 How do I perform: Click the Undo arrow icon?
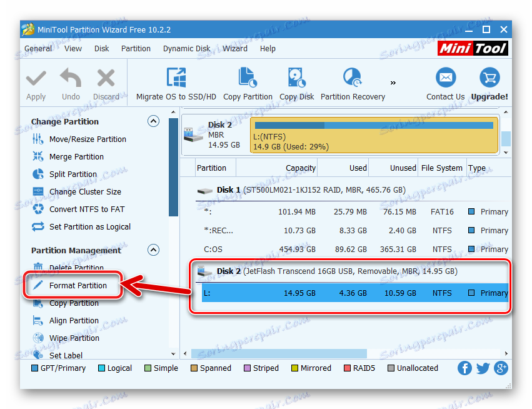[x=71, y=78]
